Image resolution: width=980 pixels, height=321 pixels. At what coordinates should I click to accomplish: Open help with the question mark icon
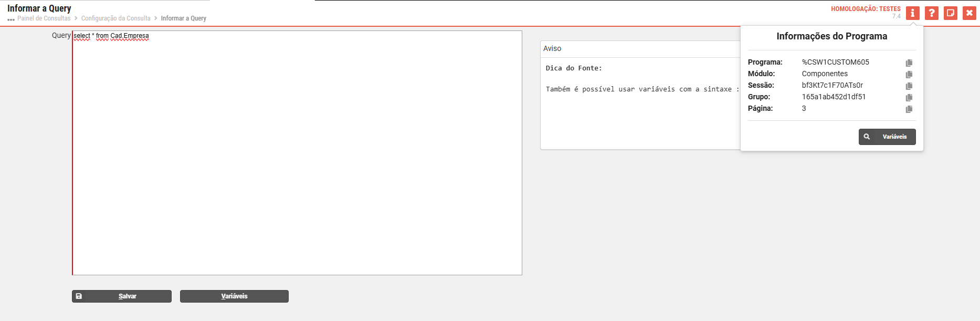932,13
